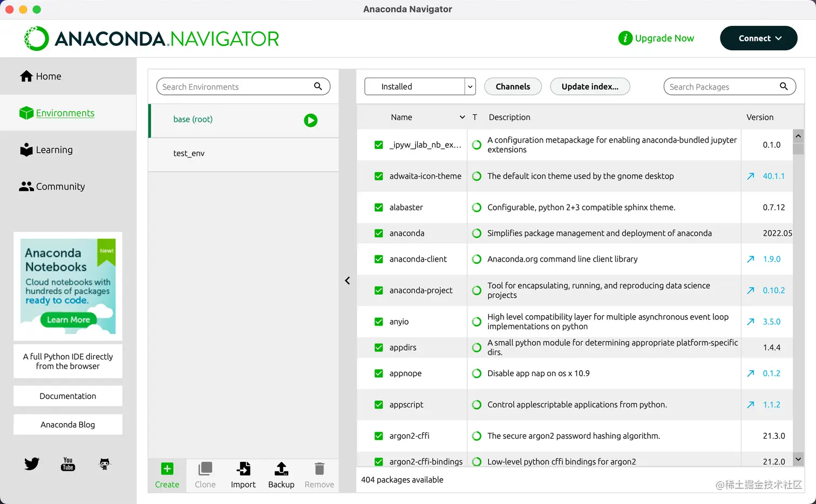Viewport: 816px width, 504px height.
Task: Click the environments search magnifier icon
Action: pos(318,86)
